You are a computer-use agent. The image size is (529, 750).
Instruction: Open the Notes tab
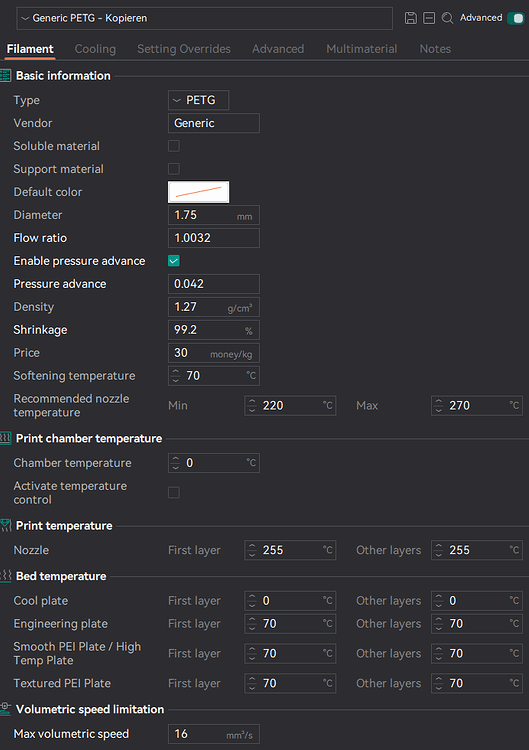pyautogui.click(x=435, y=49)
